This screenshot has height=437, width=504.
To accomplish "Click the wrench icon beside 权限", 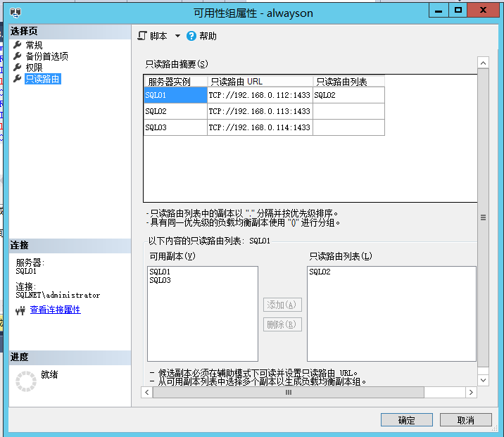I will tap(18, 67).
